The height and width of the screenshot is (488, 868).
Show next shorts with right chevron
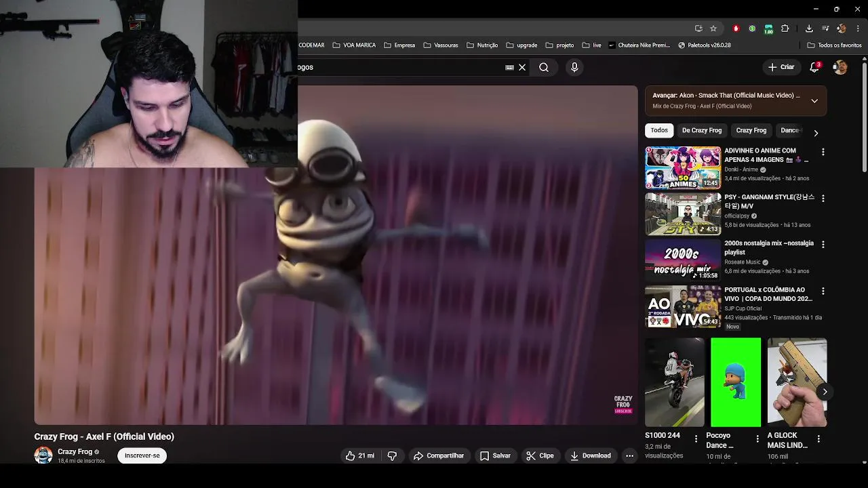[x=825, y=392]
